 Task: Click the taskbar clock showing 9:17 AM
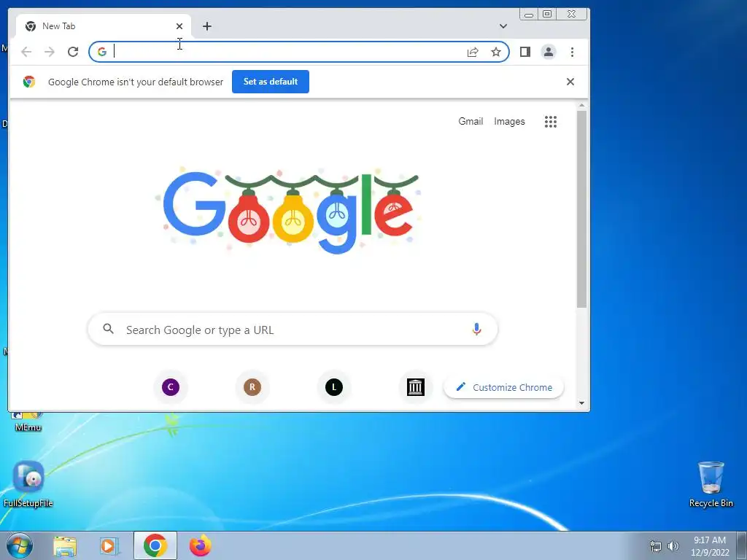[x=710, y=545]
